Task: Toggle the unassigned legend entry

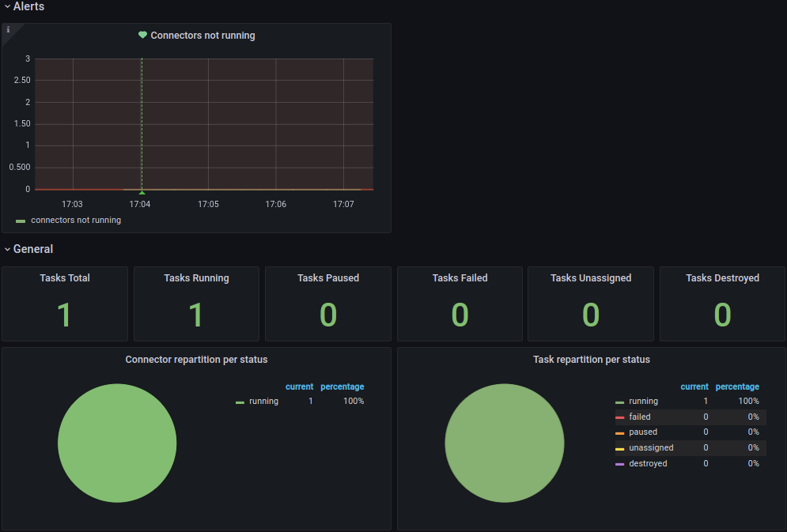Action: pyautogui.click(x=650, y=447)
